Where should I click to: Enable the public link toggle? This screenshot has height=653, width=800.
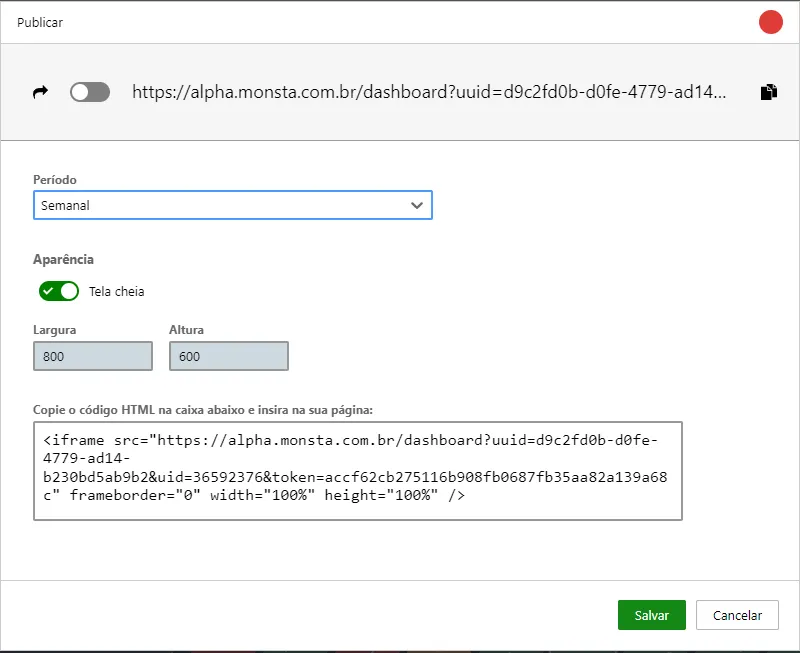(x=90, y=92)
